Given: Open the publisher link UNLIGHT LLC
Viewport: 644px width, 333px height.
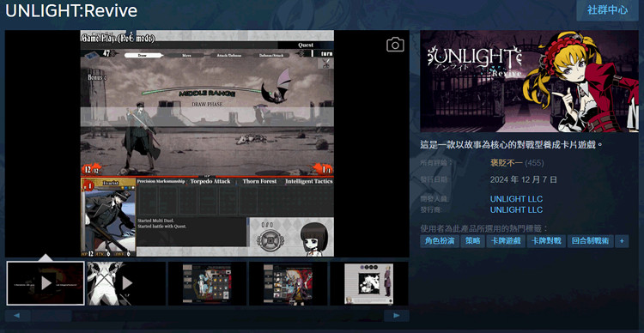Looking at the screenshot, I should (x=516, y=209).
